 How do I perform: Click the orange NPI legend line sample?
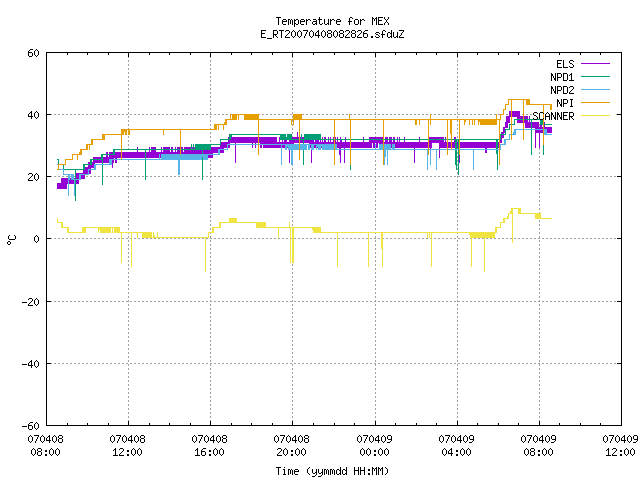tap(596, 103)
